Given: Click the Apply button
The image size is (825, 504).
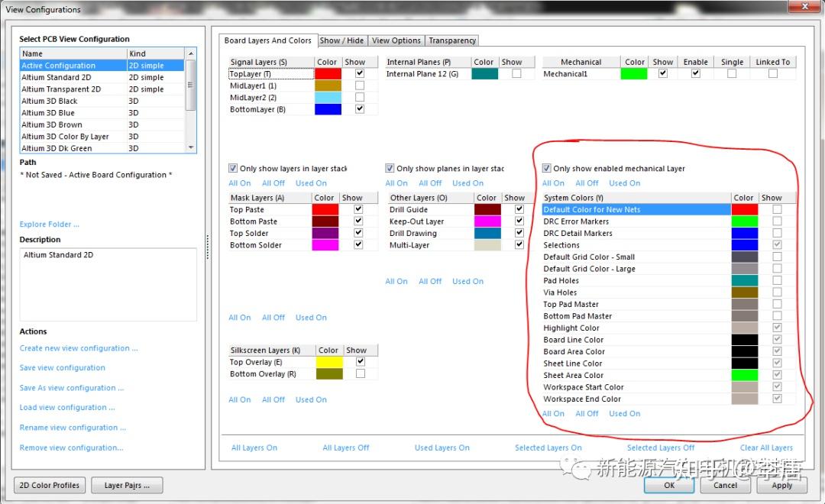Looking at the screenshot, I should tap(781, 485).
